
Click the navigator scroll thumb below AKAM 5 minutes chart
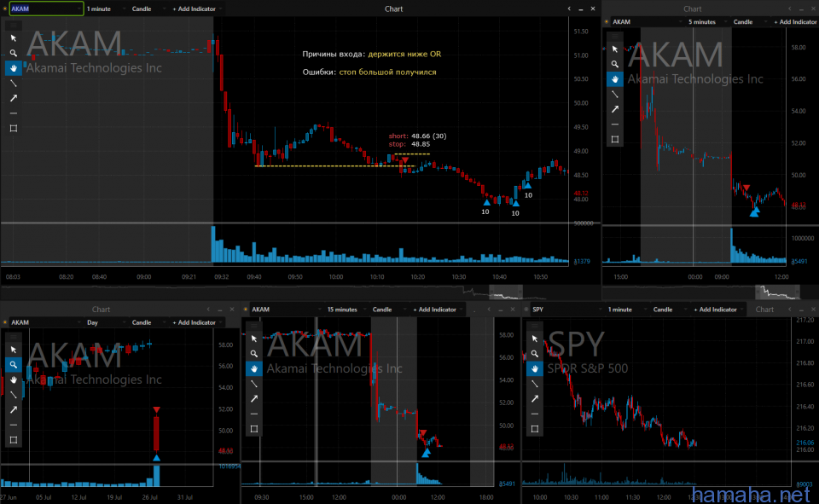point(777,293)
